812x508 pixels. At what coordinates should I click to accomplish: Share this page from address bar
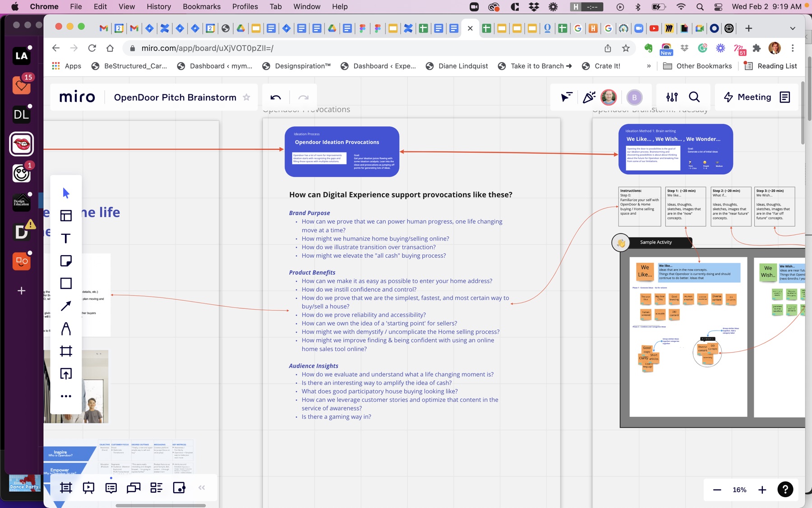click(x=608, y=48)
